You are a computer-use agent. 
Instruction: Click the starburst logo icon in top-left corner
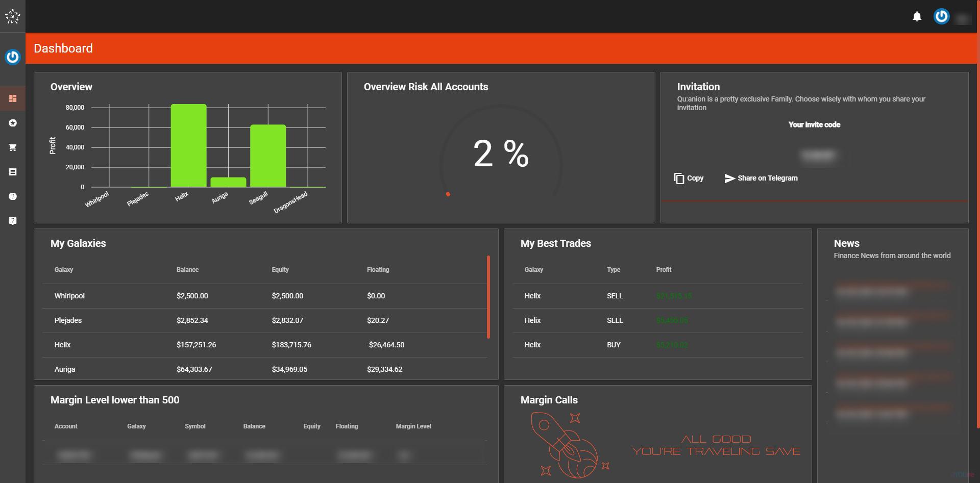[12, 16]
